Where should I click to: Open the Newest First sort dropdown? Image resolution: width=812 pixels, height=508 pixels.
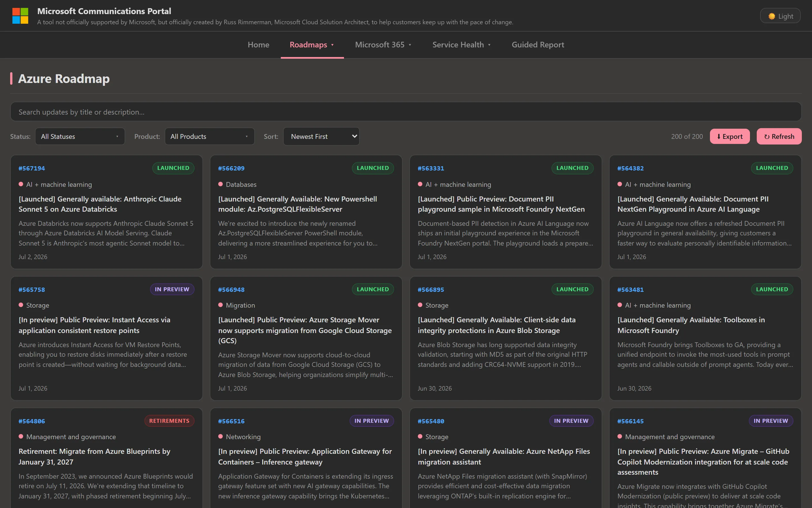pyautogui.click(x=321, y=136)
